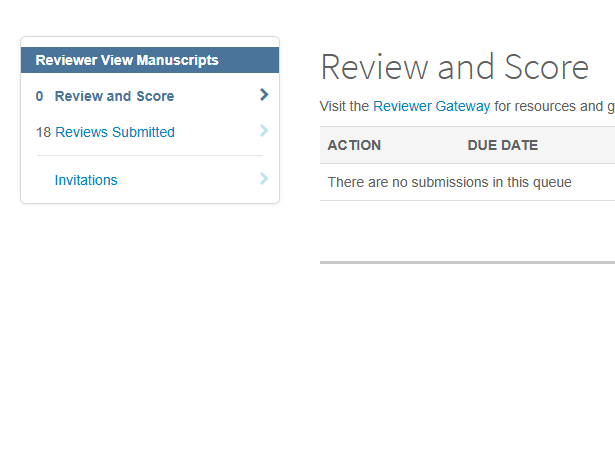The width and height of the screenshot is (615, 461).
Task: Sort by the ACTION column header
Action: 354,145
